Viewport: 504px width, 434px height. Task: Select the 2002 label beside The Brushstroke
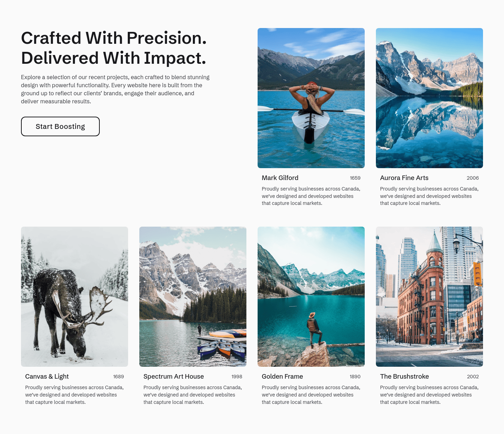[x=473, y=377]
